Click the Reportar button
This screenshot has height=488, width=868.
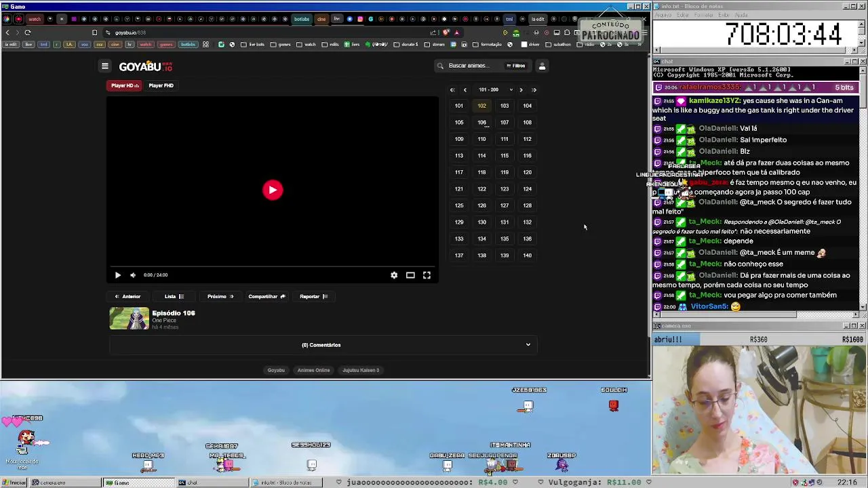[x=313, y=296]
